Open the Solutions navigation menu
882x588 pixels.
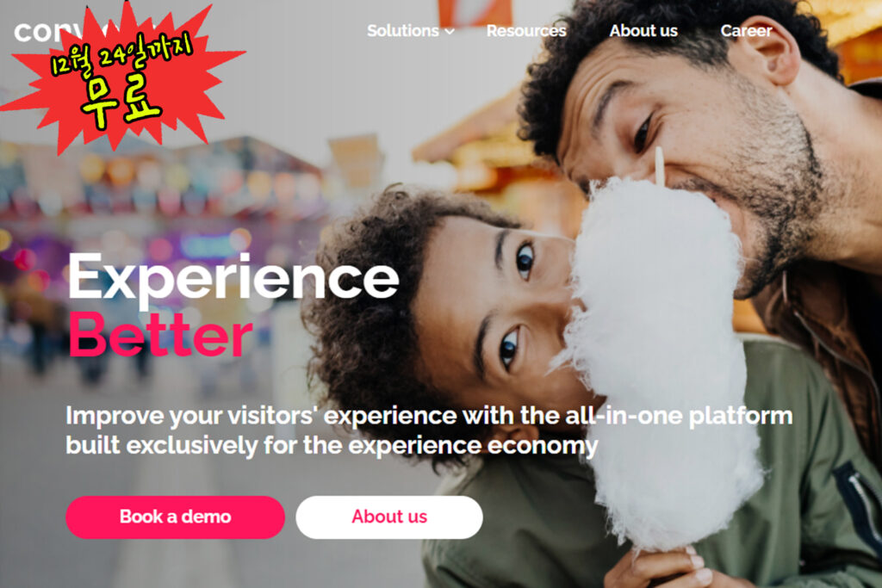411,31
